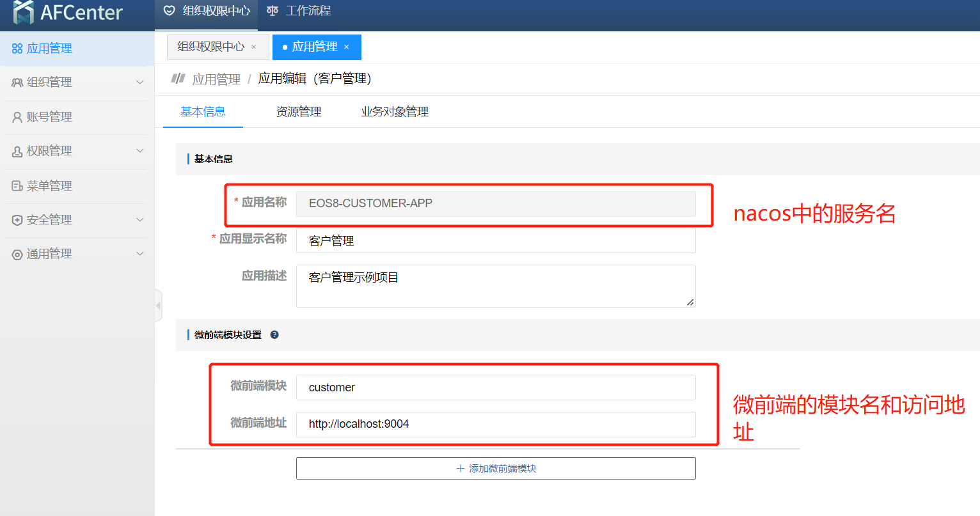
Task: Click the 应用名称 field EOS8-CUSTOMER-APP
Action: 496,203
